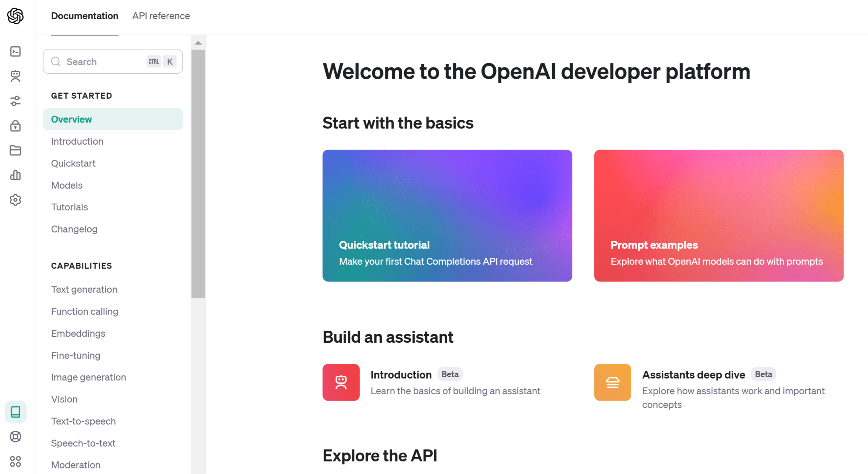
Task: Open the Prompt examples card
Action: coord(719,216)
